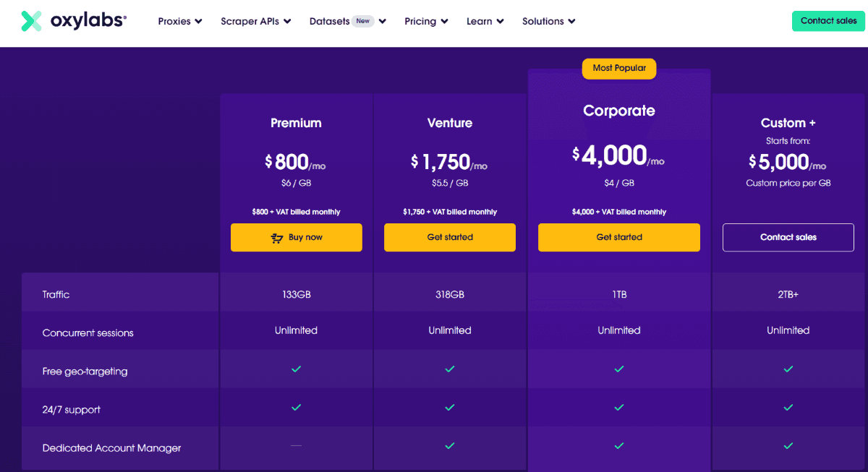
Task: Open the Solutions dropdown
Action: tap(549, 21)
